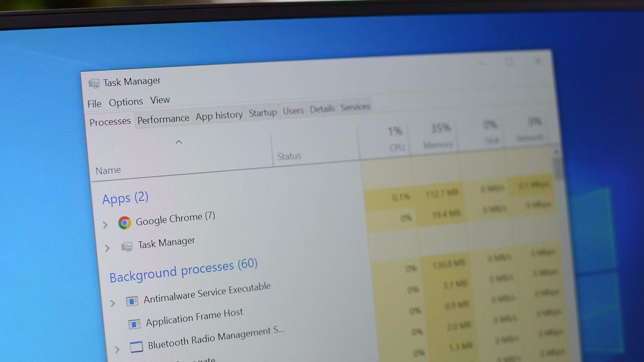Open the Services tab
This screenshot has height=362, width=644.
point(355,107)
